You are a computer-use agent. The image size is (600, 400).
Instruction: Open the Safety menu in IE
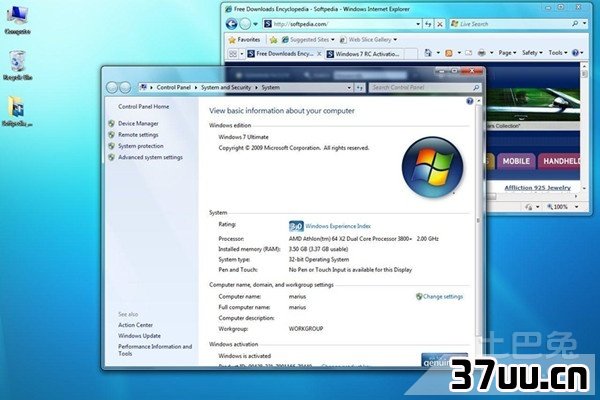(x=532, y=53)
